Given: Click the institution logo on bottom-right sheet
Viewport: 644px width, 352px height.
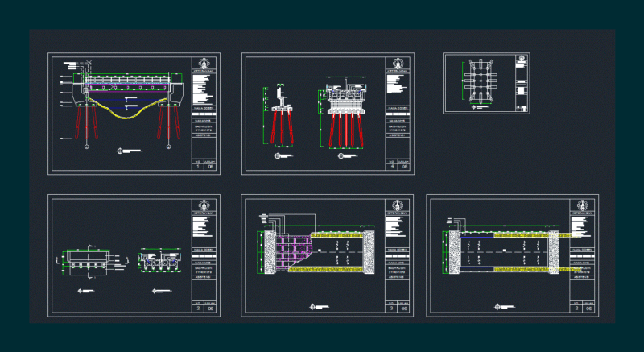Looking at the screenshot, I should click(x=582, y=205).
